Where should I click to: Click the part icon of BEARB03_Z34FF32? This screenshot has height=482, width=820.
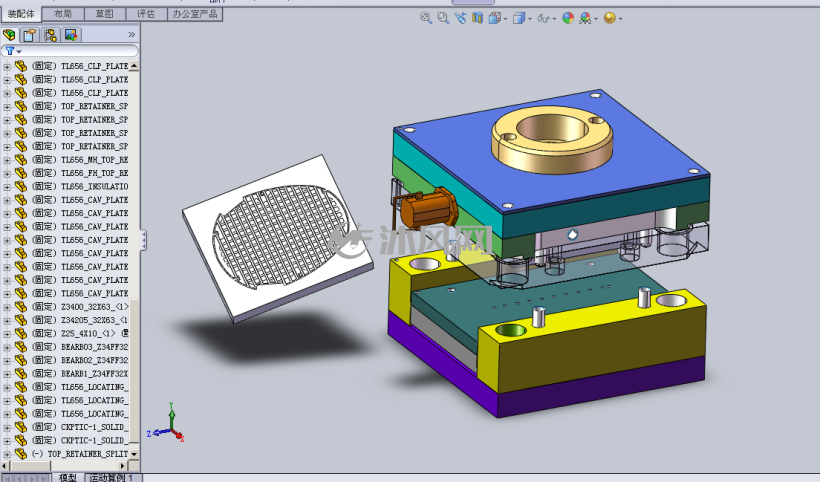click(21, 347)
